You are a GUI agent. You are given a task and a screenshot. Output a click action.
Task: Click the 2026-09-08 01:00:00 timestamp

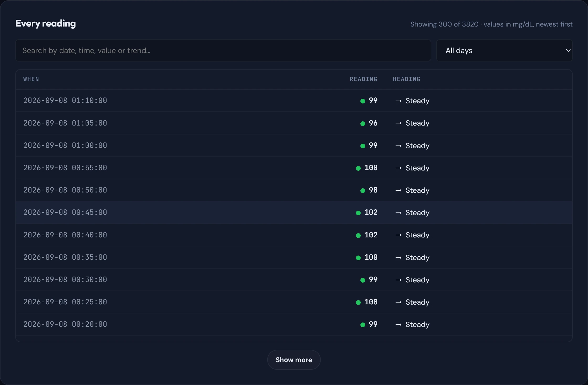pyautogui.click(x=65, y=145)
